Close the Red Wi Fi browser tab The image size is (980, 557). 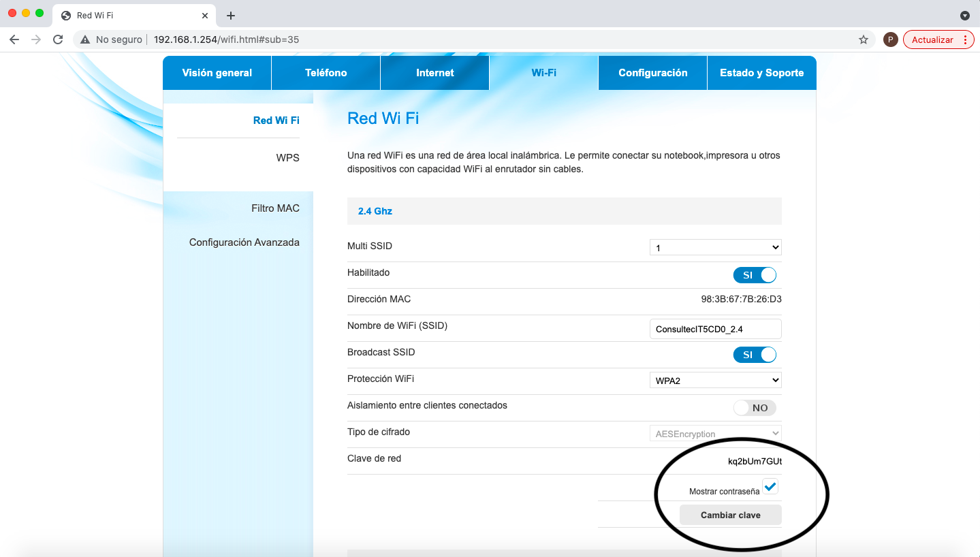[205, 15]
